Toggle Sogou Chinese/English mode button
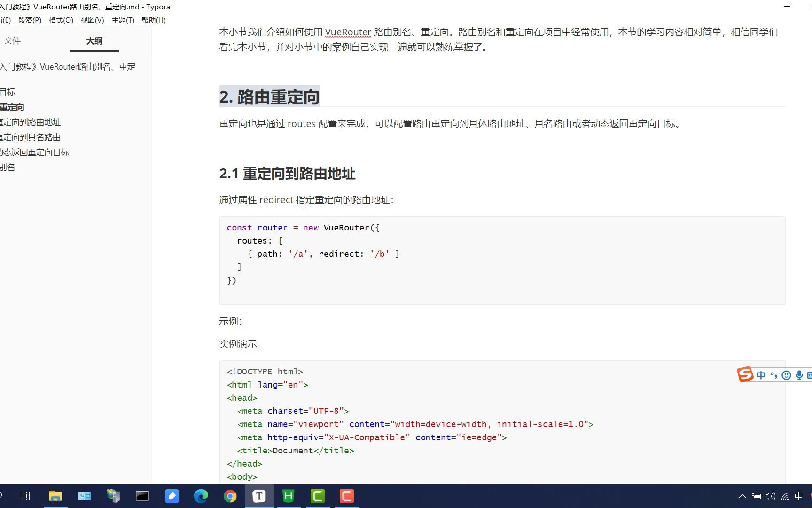 (761, 375)
